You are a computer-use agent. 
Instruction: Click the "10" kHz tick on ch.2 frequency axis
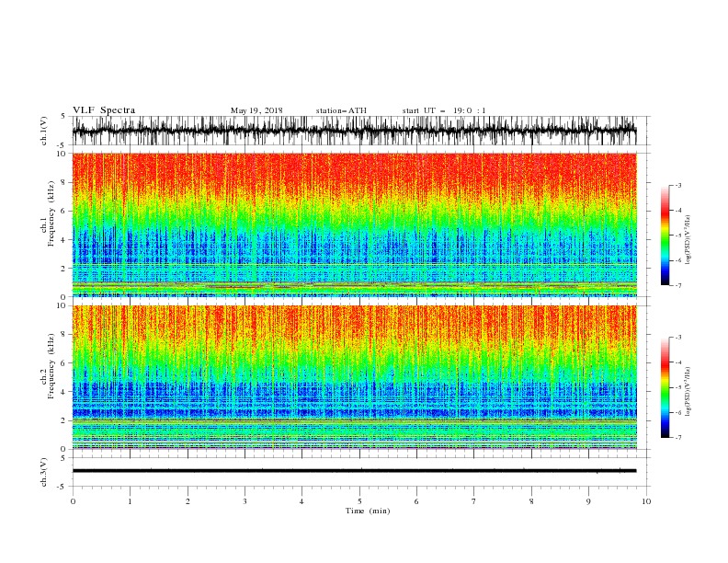62,305
